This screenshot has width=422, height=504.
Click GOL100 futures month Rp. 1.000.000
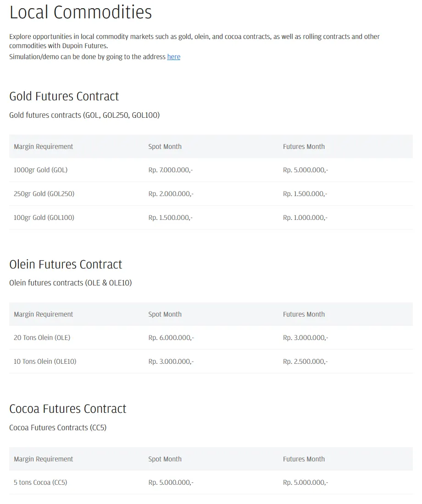tap(305, 218)
